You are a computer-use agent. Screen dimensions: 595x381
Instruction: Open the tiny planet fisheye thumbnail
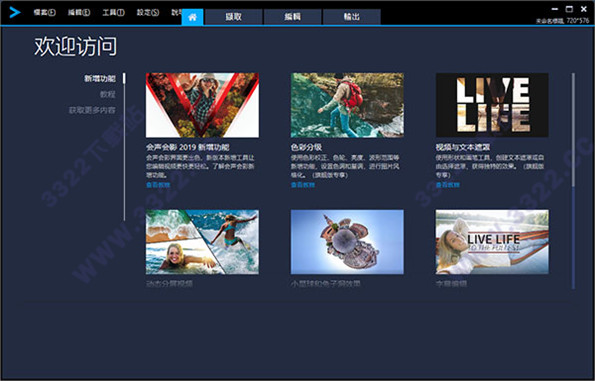coord(347,242)
